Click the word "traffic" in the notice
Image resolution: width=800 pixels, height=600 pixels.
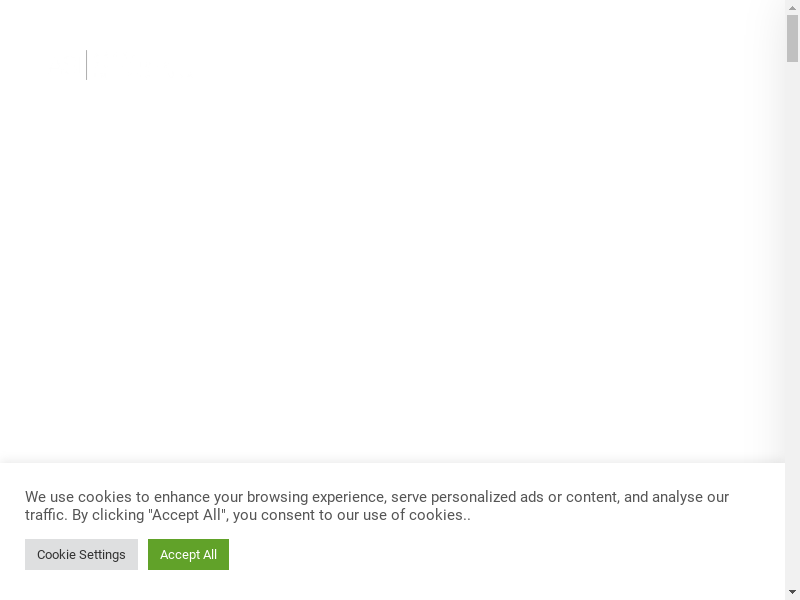click(x=45, y=515)
